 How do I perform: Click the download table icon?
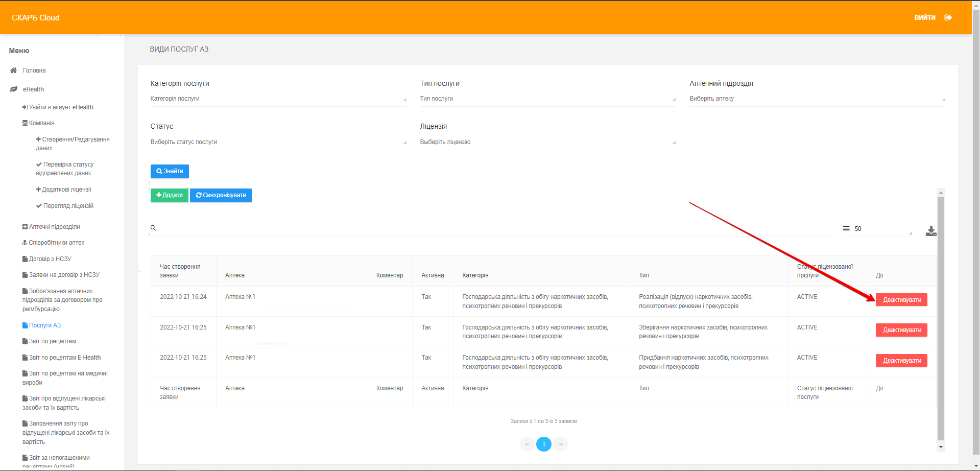931,231
